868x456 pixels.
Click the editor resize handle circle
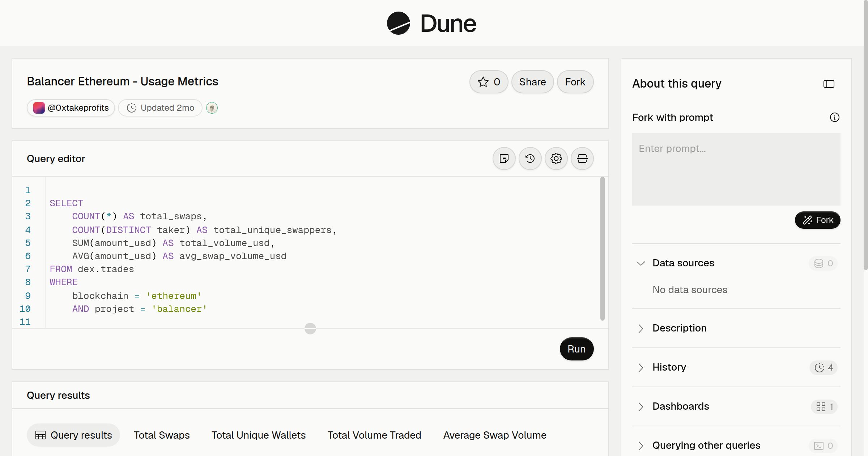point(310,329)
